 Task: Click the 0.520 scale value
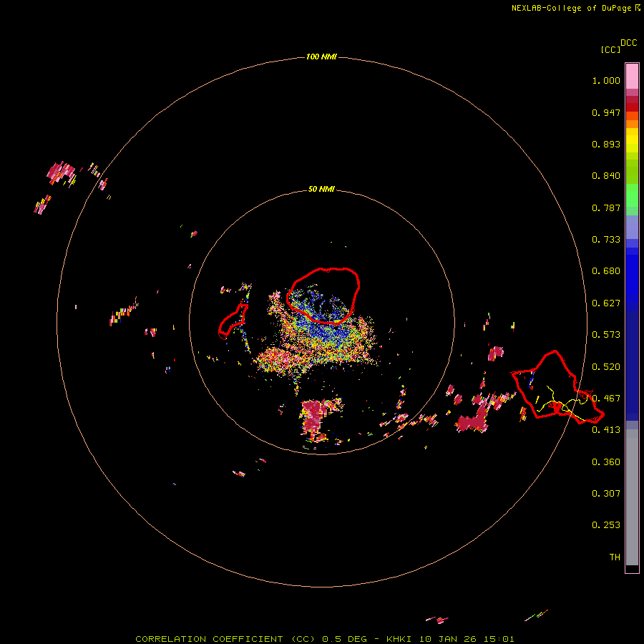coord(606,367)
